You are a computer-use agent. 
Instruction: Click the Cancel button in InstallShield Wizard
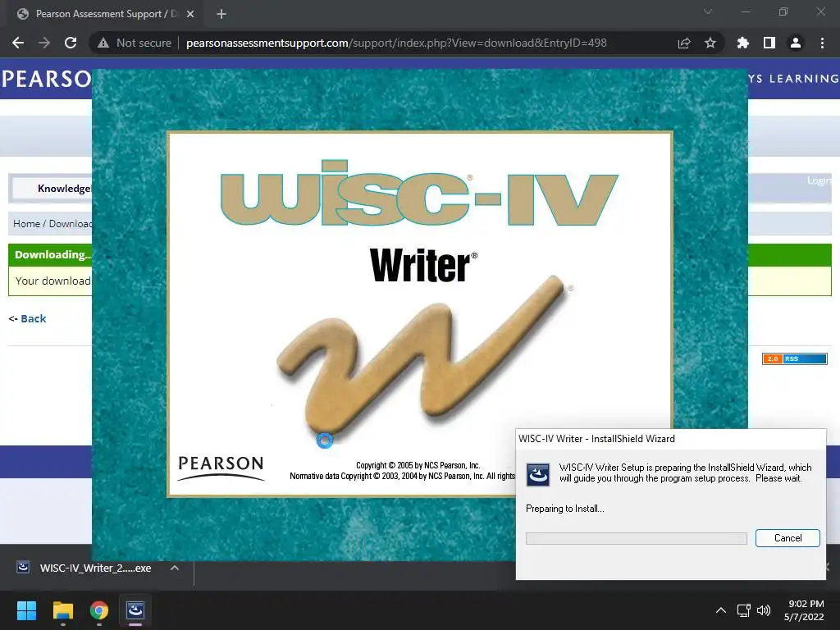click(787, 538)
